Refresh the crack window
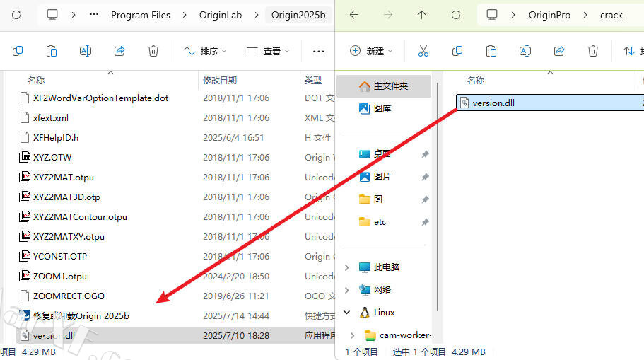The image size is (644, 360). pyautogui.click(x=456, y=15)
